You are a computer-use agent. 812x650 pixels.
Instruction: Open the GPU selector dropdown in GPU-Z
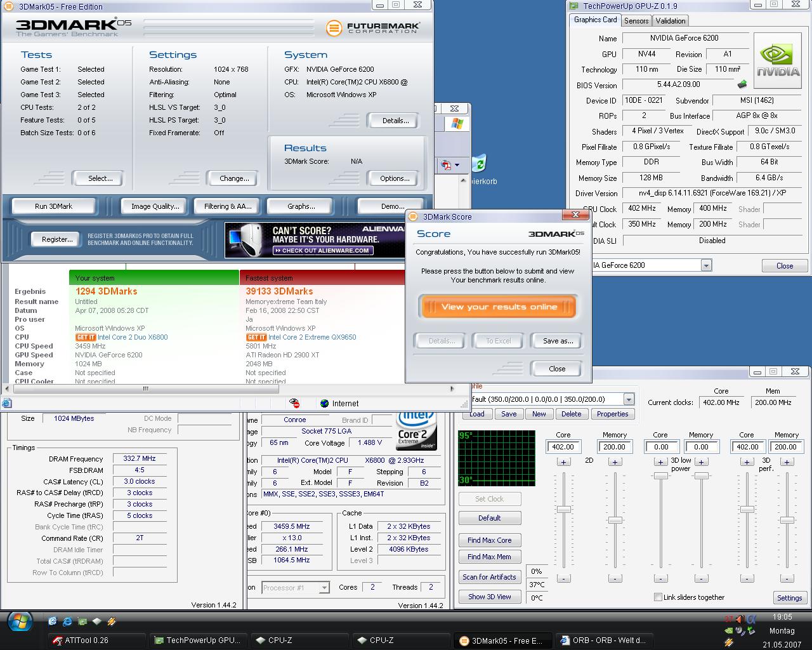706,265
